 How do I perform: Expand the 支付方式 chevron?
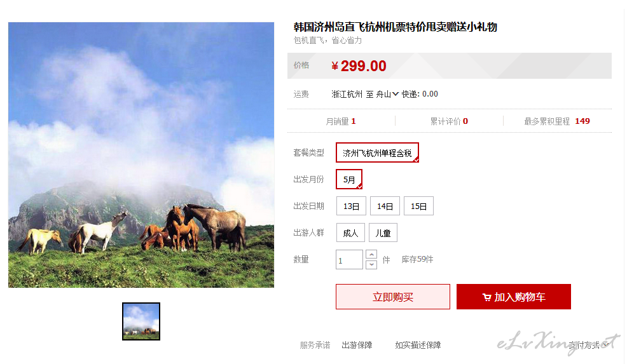coord(606,344)
